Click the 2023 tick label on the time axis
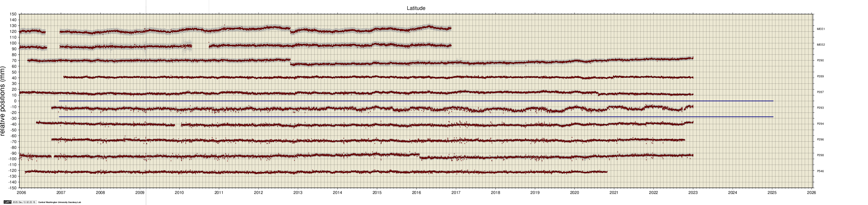The height and width of the screenshot is (205, 868). (x=693, y=193)
